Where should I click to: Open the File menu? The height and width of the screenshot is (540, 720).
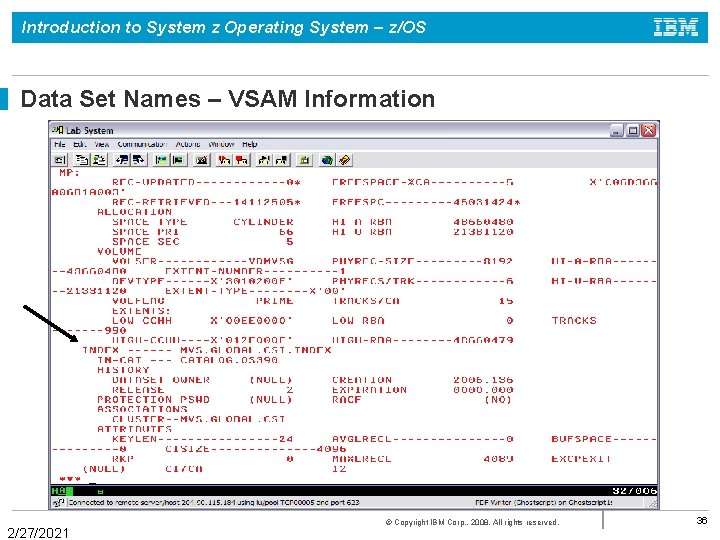[x=60, y=144]
